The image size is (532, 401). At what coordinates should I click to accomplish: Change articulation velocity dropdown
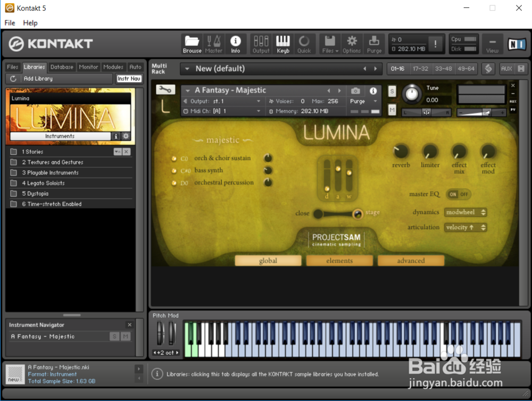tap(465, 227)
